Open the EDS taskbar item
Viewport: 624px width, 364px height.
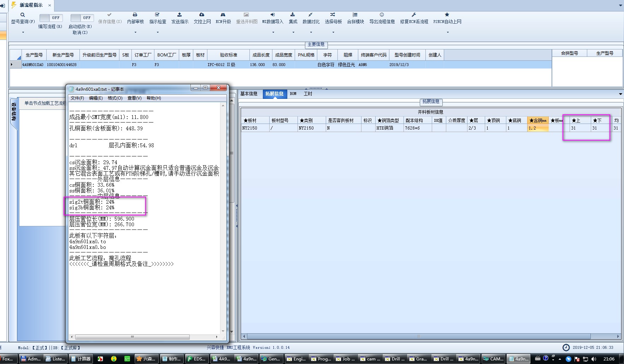pos(196,359)
